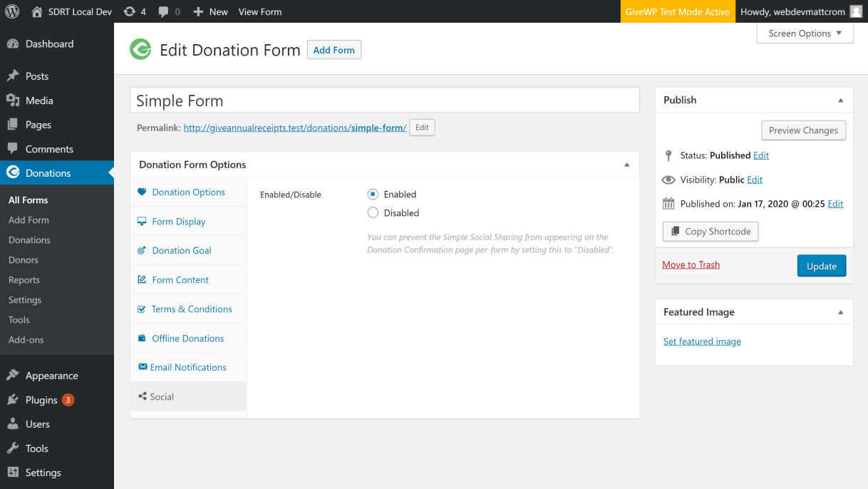Open the Donation Options tab
The image size is (868, 489).
[188, 192]
